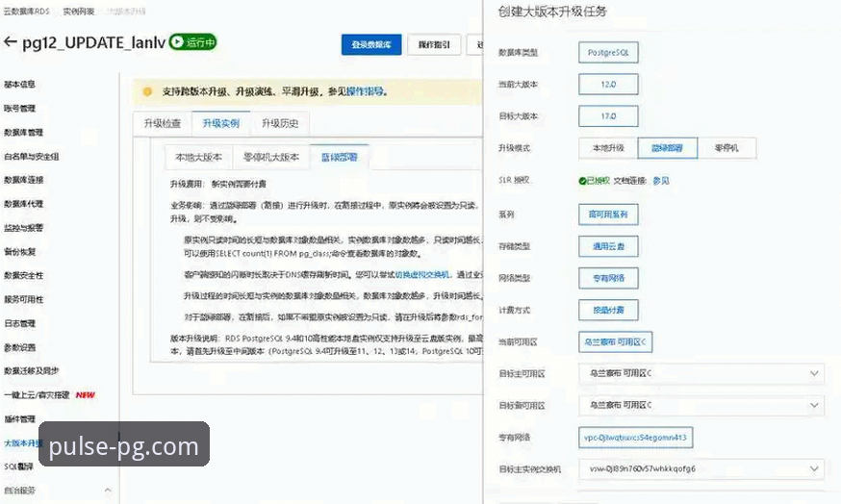Open 插件管理 in the sidebar
This screenshot has height=504, width=841.
click(x=19, y=419)
